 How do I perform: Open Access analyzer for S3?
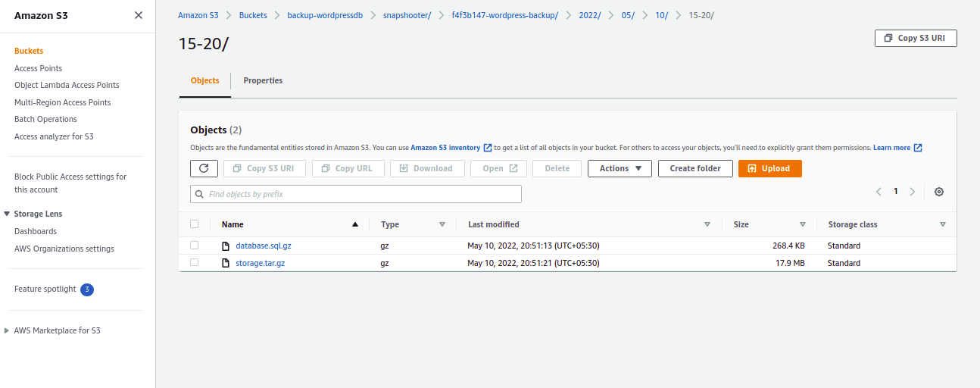[54, 136]
